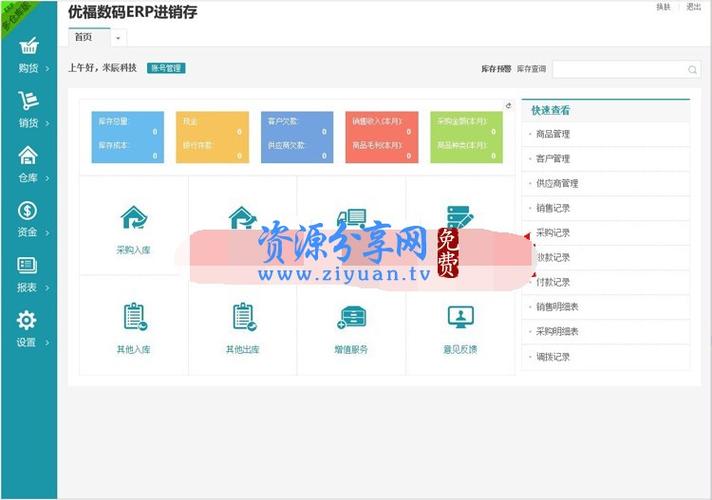Click the 上午好 greeting text

102,68
